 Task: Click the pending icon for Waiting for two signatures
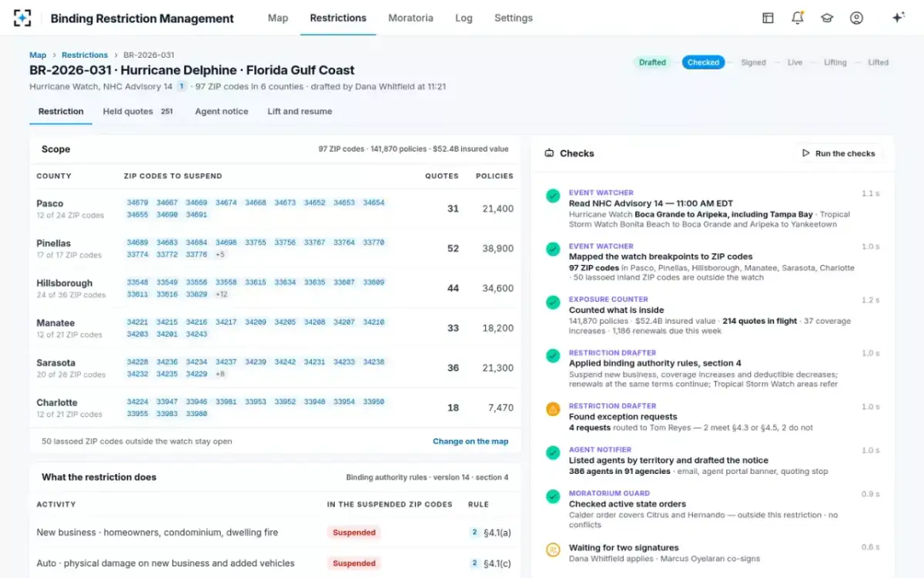(553, 549)
